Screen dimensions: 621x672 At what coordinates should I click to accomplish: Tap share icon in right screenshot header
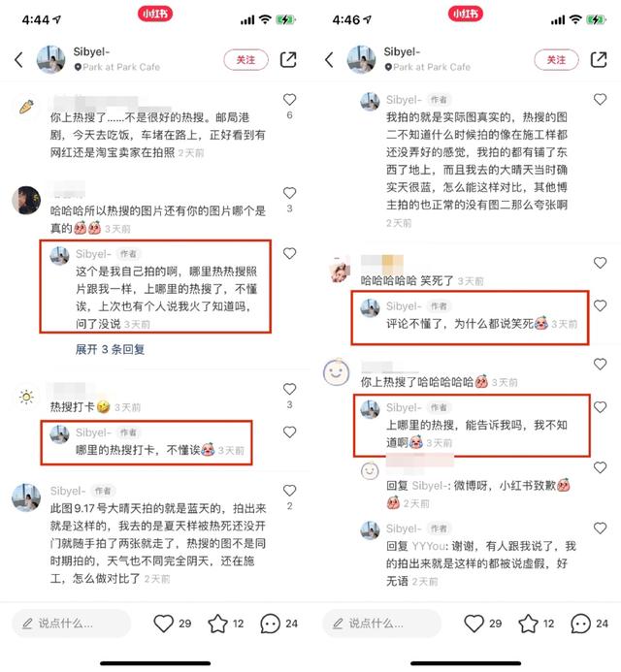[599, 59]
